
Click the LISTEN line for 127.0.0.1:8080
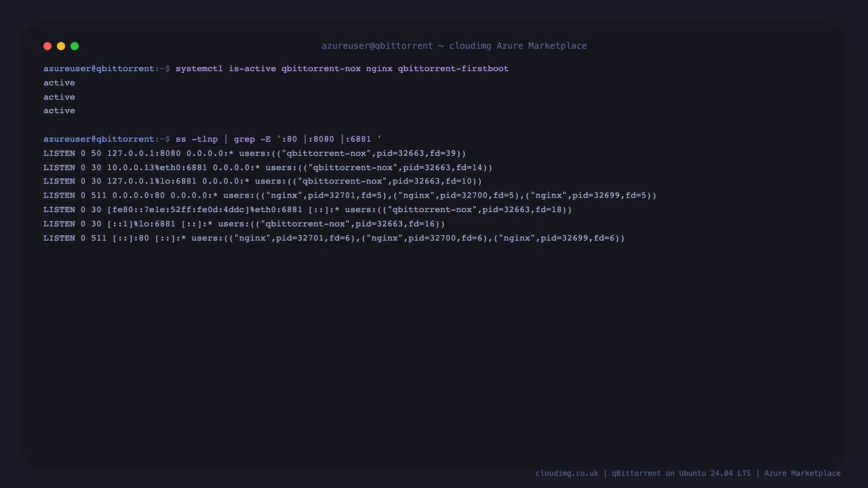pos(255,153)
